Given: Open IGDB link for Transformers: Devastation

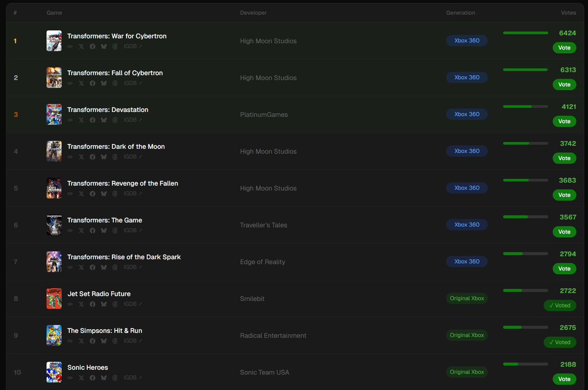Looking at the screenshot, I should [133, 120].
